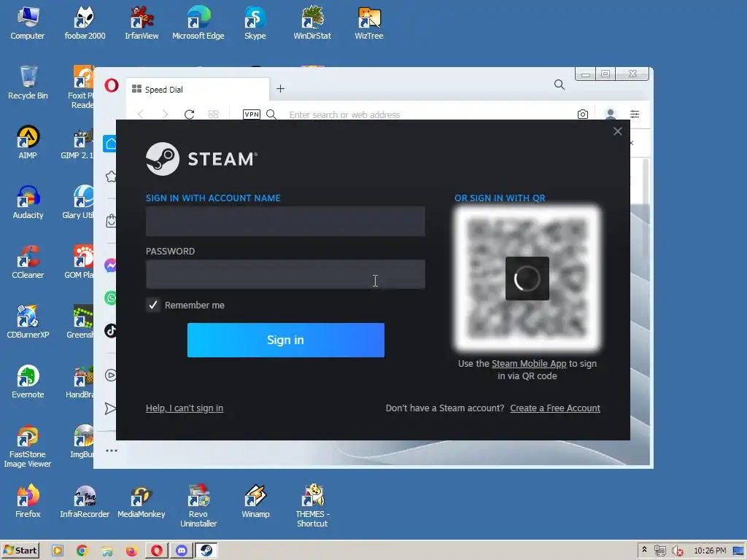Open the Opera profile account icon

(611, 114)
